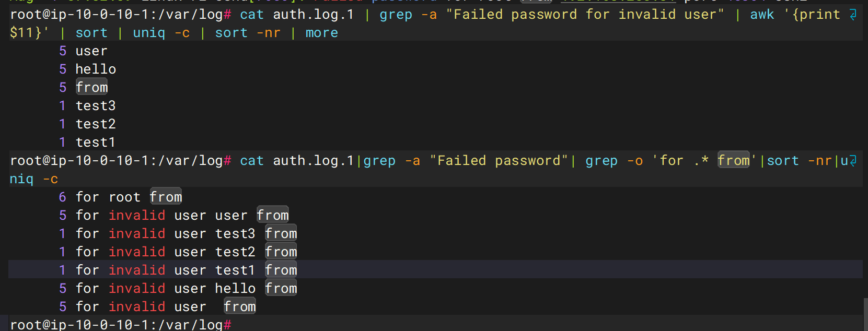Click "from" on the highlighted test1 row
The image size is (868, 331).
(281, 270)
